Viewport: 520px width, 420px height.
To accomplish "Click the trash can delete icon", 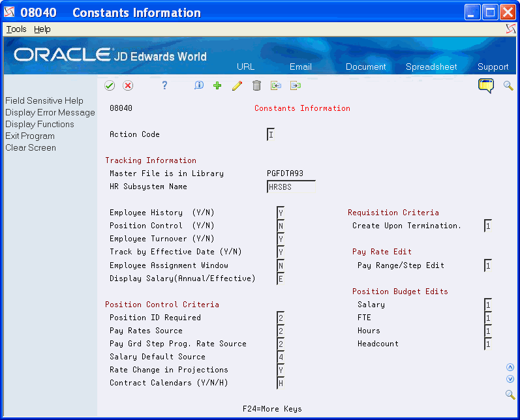I will 256,85.
